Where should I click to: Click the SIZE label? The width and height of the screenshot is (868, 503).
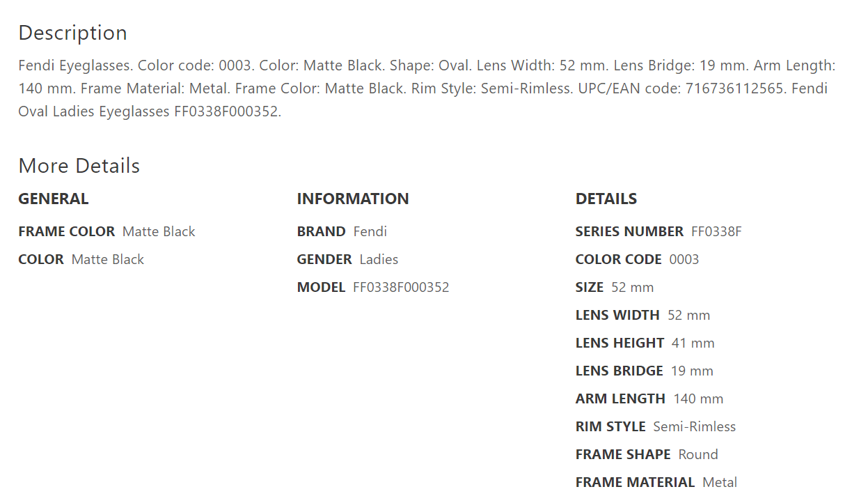click(589, 287)
